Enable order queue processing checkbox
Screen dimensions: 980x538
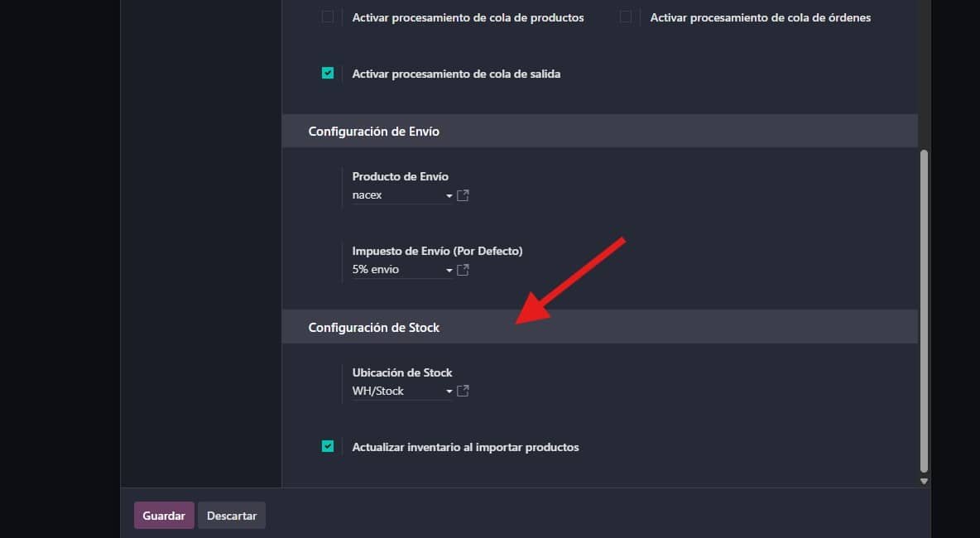tap(626, 17)
